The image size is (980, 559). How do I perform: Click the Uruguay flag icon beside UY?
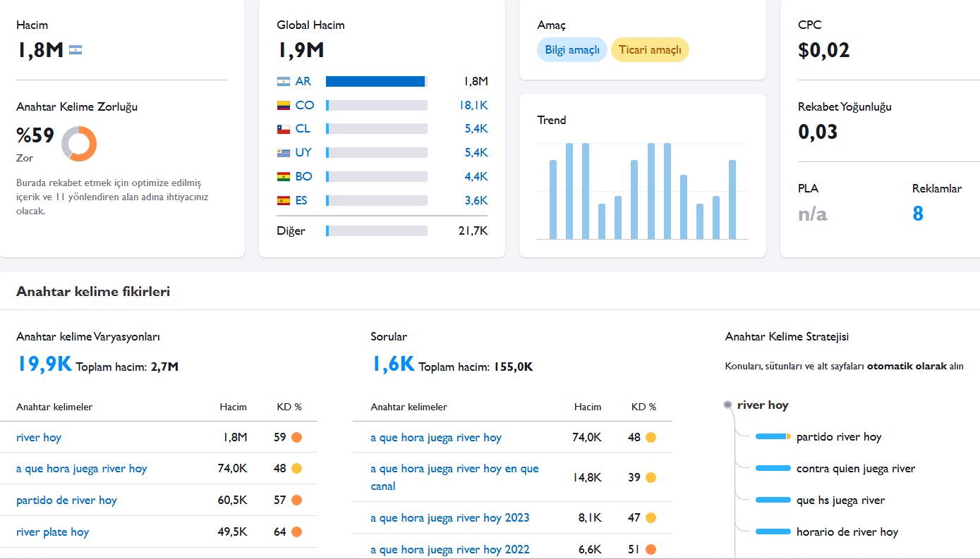284,153
